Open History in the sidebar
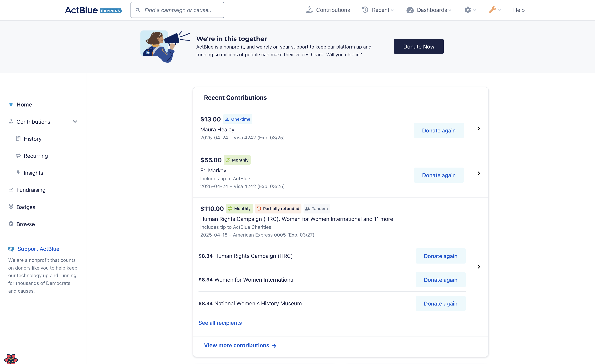The height and width of the screenshot is (364, 595). [32, 139]
